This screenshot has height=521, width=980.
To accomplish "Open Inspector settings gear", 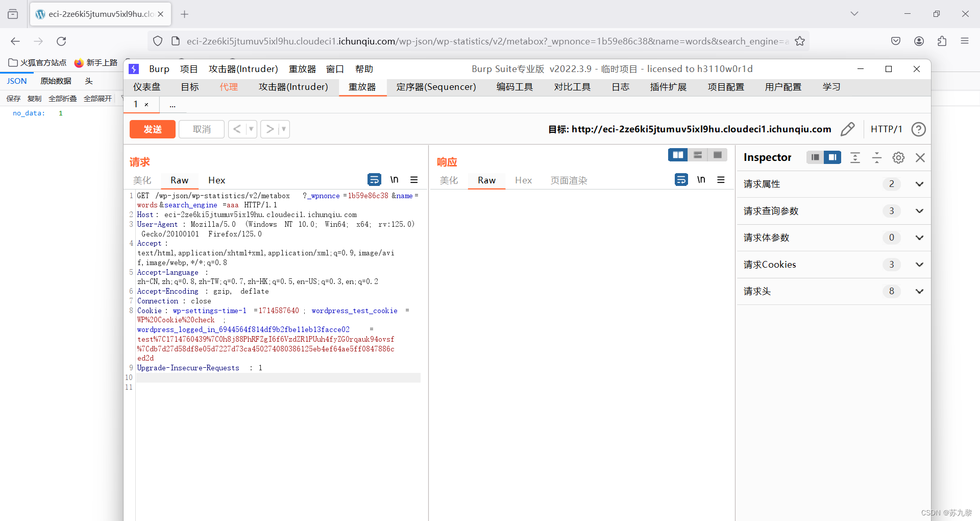I will [x=898, y=157].
